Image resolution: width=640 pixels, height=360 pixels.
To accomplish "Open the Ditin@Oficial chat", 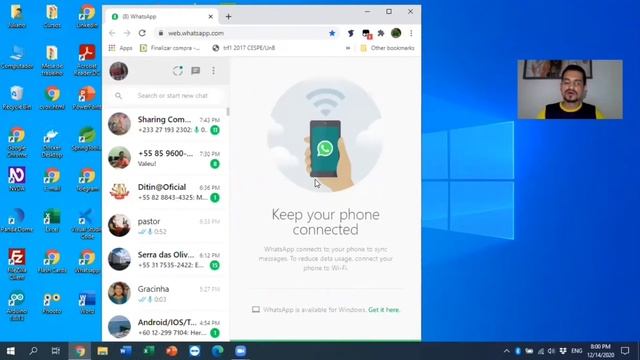I will pos(165,192).
